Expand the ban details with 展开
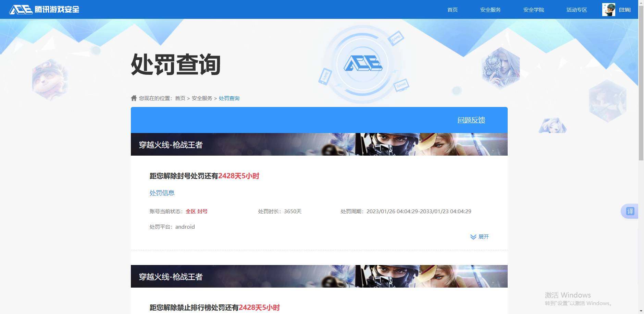The height and width of the screenshot is (314, 644). point(483,237)
